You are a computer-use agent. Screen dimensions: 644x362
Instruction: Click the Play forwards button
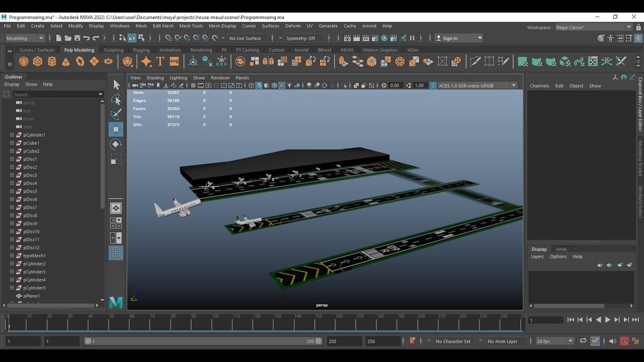pyautogui.click(x=608, y=320)
